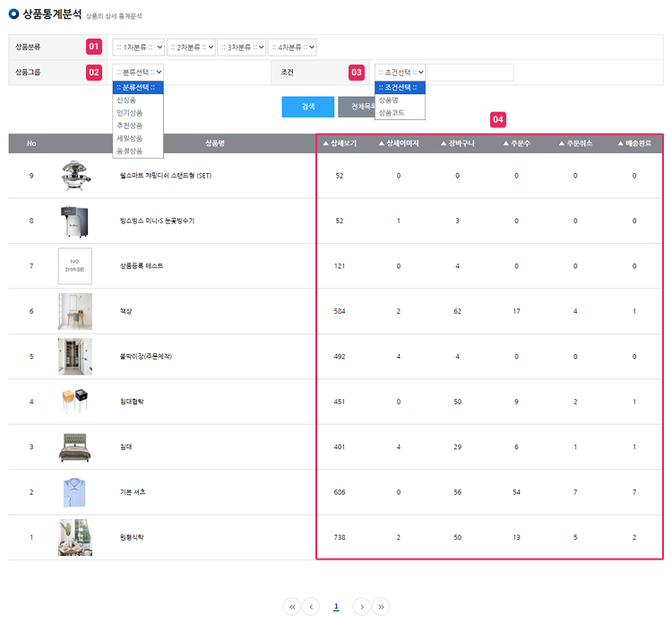Viewport: 672px width, 624px height.
Task: Sort by 상세보기 column
Action: coord(340,143)
